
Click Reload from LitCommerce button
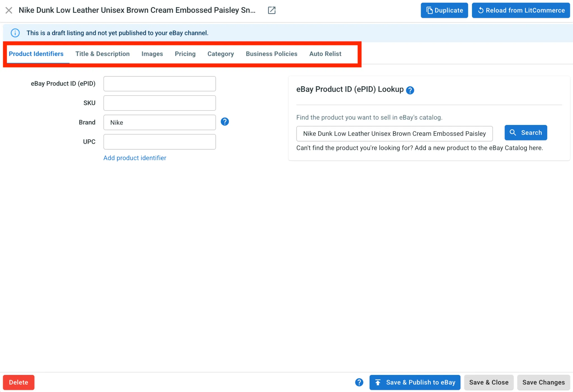(x=521, y=10)
